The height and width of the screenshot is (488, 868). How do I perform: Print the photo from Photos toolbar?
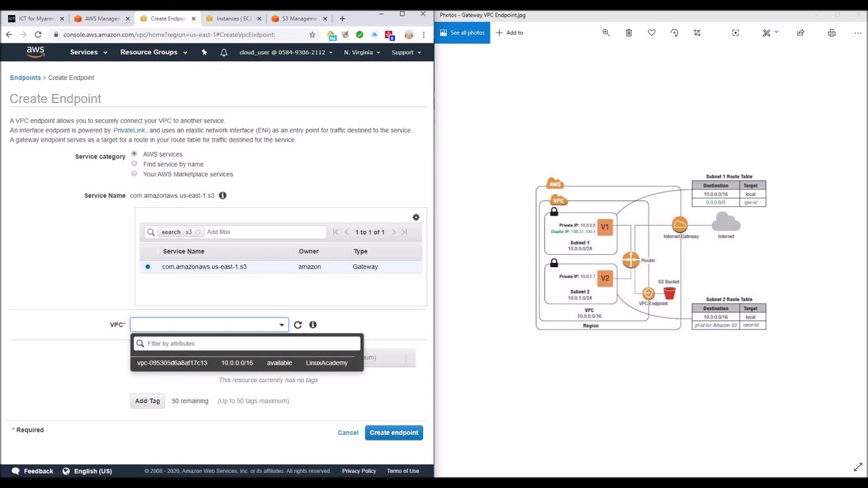(831, 33)
